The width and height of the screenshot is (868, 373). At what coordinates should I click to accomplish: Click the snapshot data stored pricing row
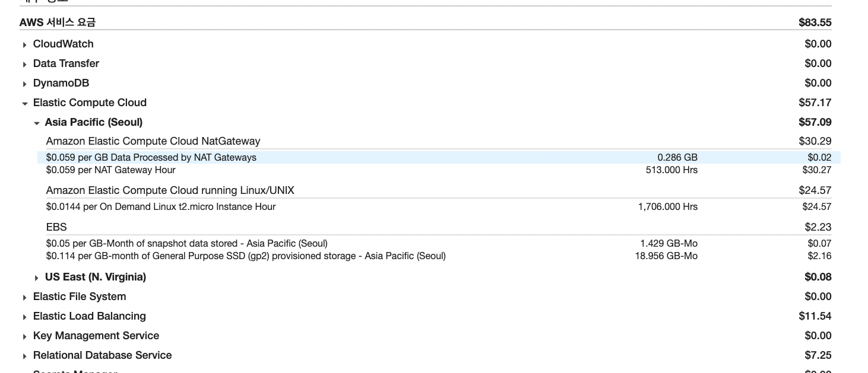point(439,244)
